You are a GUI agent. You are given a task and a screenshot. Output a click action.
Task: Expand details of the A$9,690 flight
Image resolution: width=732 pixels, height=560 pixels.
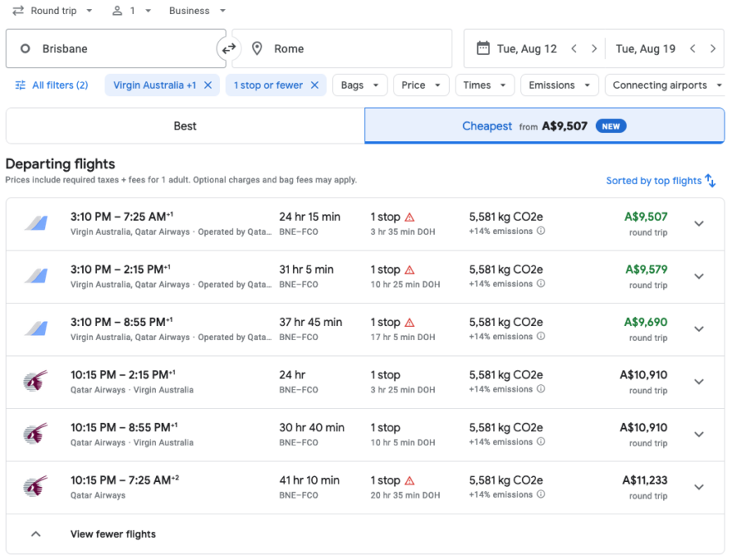pos(699,329)
